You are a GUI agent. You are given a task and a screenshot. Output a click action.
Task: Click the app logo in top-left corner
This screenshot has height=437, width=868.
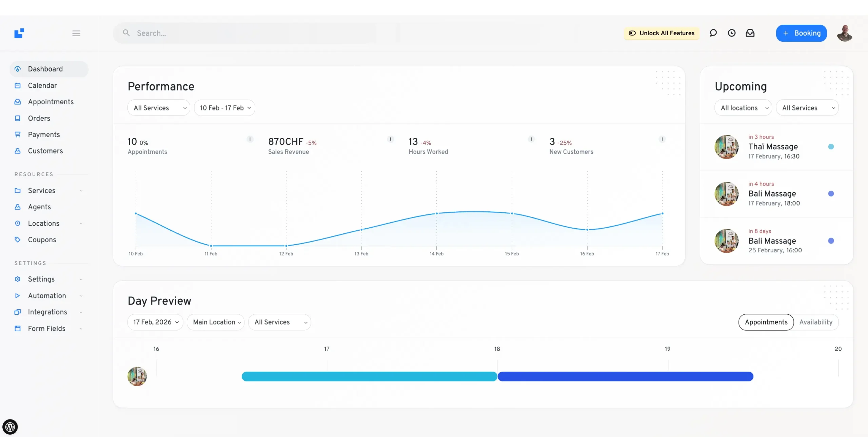[19, 33]
